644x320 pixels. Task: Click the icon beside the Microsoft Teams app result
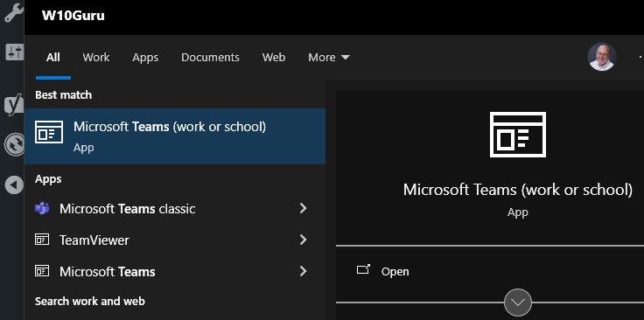42,271
